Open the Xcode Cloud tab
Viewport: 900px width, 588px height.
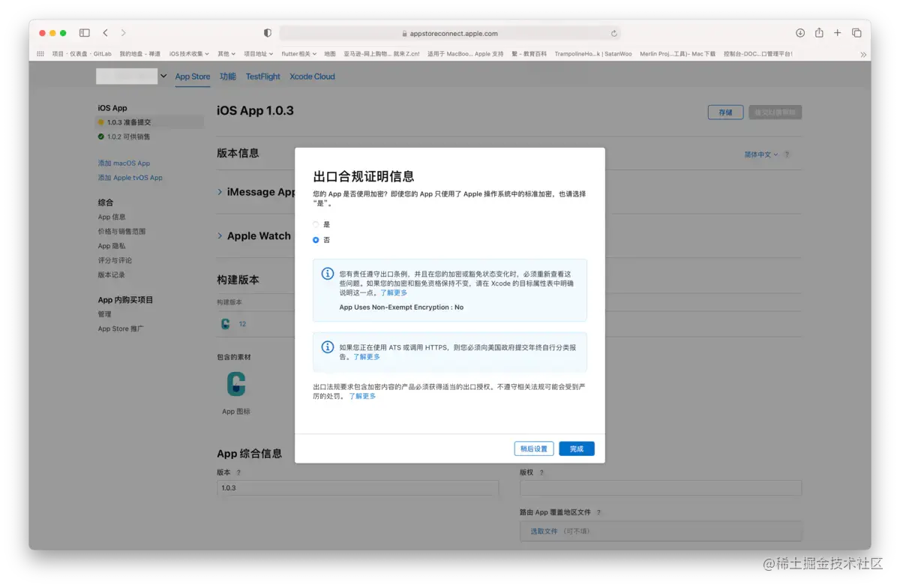point(312,76)
